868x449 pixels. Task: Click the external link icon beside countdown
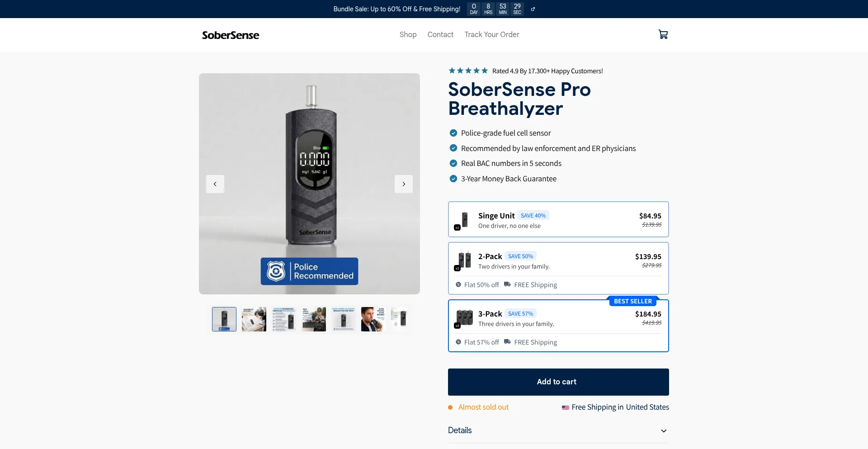(533, 9)
